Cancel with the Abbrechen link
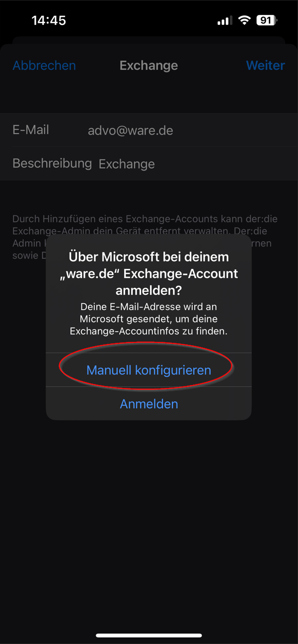The width and height of the screenshot is (298, 644). point(44,65)
